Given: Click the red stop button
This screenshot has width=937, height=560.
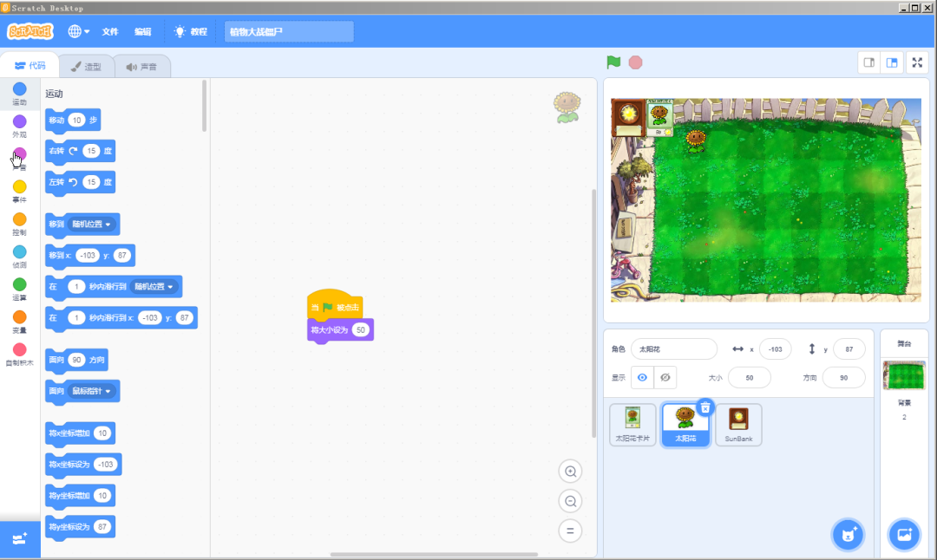Looking at the screenshot, I should 635,62.
